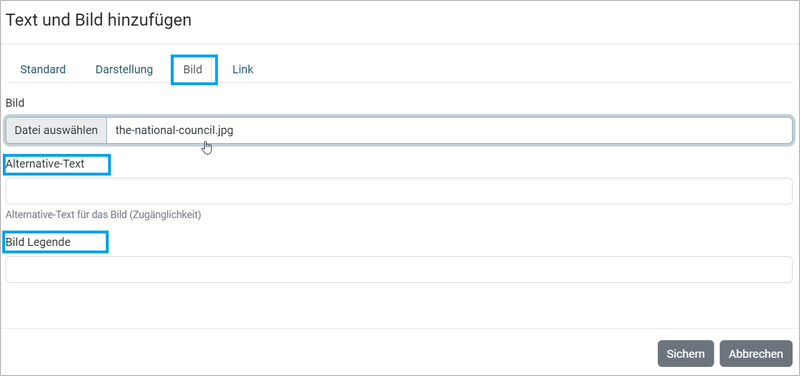Image resolution: width=800 pixels, height=376 pixels.
Task: Click blank area below Bild Legende input
Action: tap(398, 305)
